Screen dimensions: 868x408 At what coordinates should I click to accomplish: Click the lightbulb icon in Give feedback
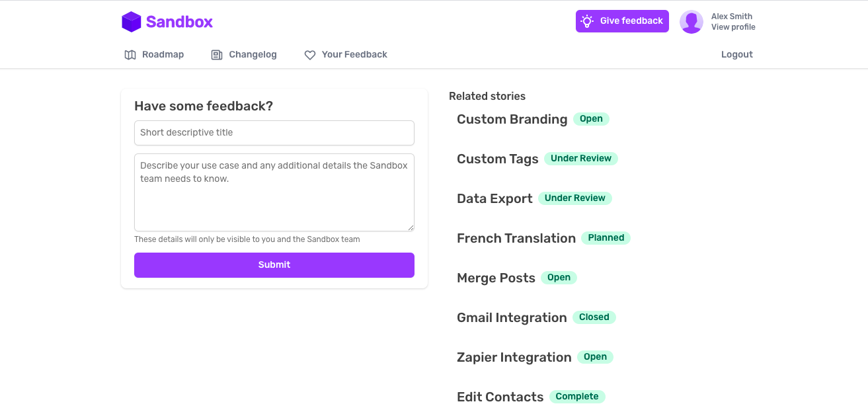tap(587, 21)
